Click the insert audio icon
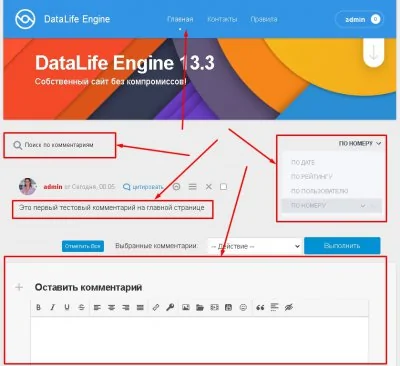Screen dimensions: 400x366 tap(228, 307)
